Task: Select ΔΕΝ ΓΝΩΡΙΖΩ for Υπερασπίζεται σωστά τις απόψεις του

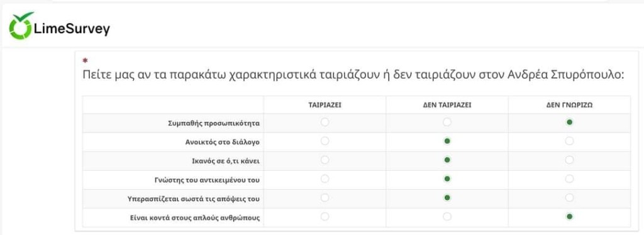Action: 569,198
